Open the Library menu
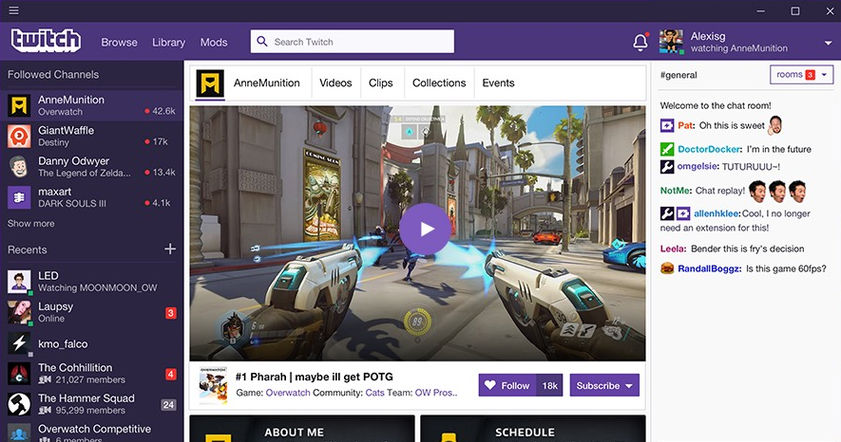 pyautogui.click(x=168, y=42)
